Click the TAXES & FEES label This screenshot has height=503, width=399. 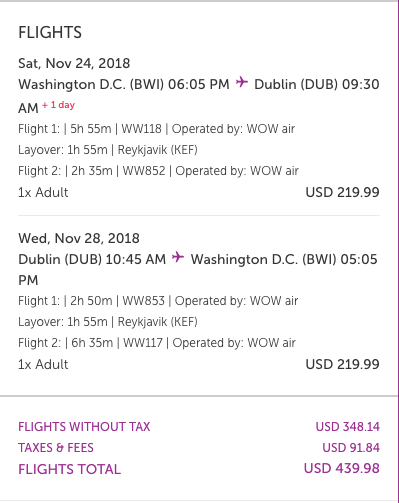(x=56, y=448)
